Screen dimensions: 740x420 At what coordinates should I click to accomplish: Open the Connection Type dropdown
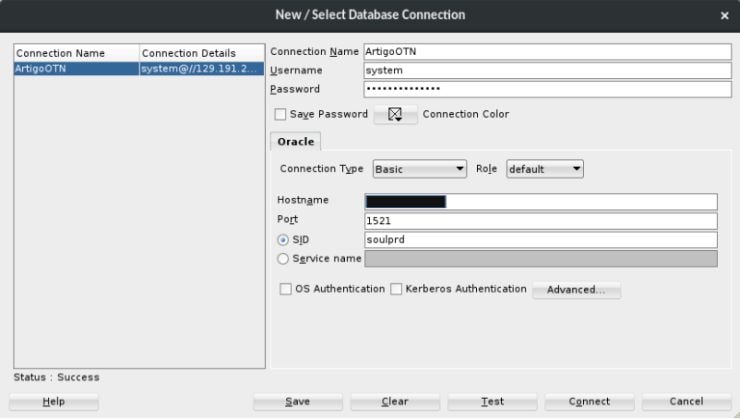420,169
